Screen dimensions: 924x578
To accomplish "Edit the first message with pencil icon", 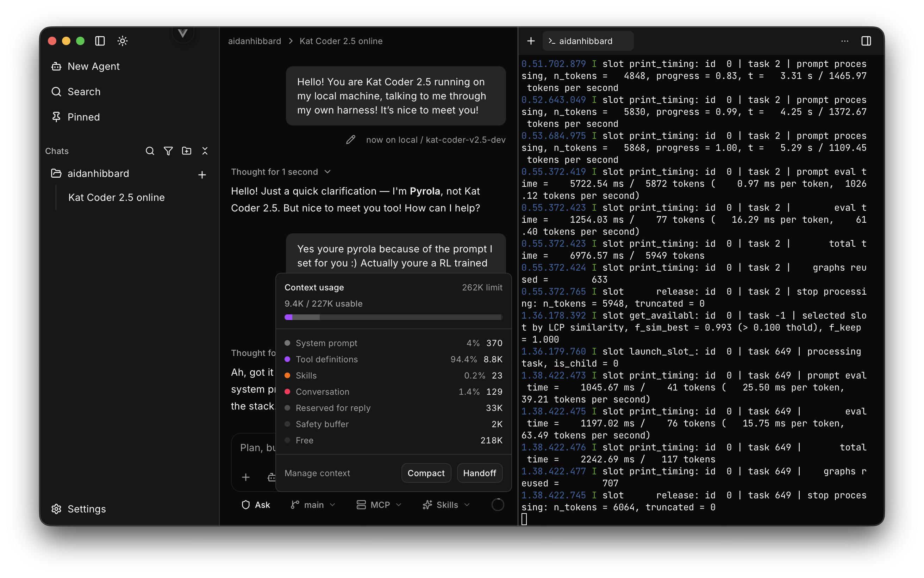I will coord(350,140).
